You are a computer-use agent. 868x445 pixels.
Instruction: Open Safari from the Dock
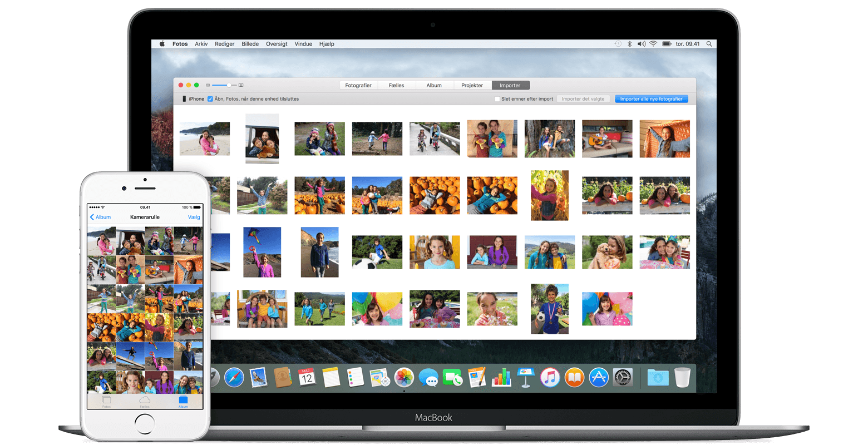click(x=234, y=378)
